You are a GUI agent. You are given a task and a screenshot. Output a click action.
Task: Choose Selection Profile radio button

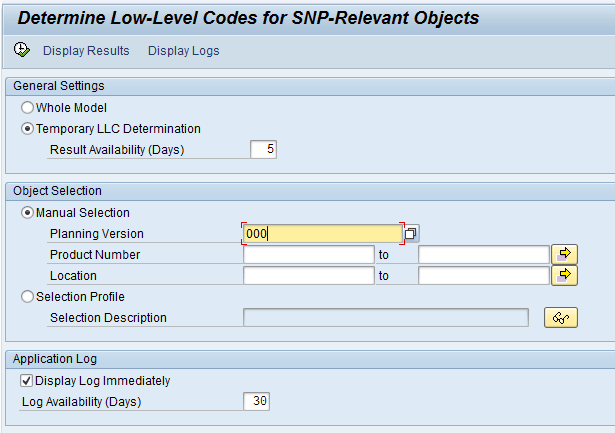point(27,297)
